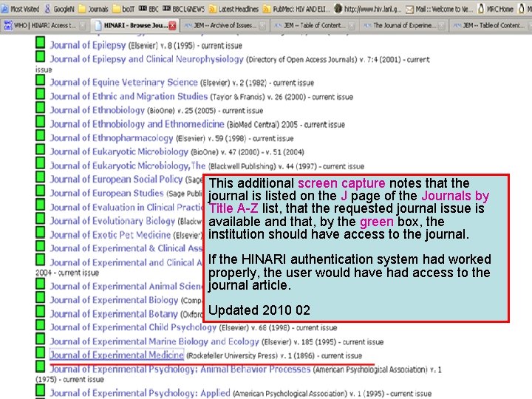Open the Most Visited bookmark

(21, 9)
